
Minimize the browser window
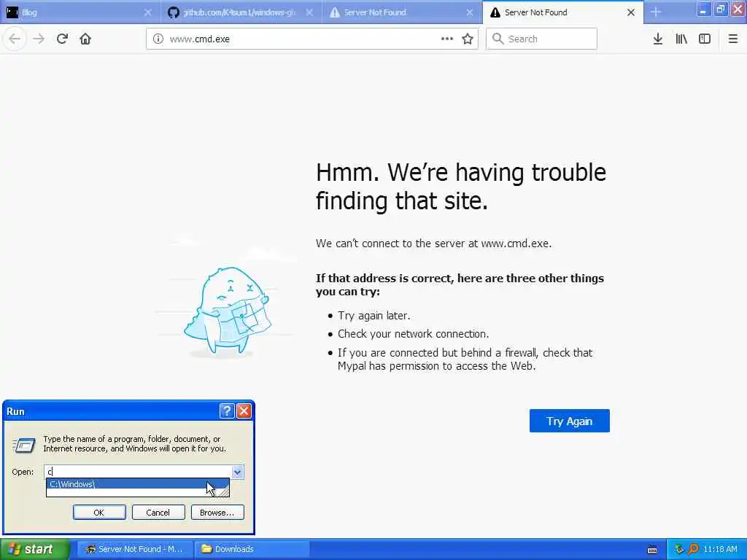(x=703, y=9)
